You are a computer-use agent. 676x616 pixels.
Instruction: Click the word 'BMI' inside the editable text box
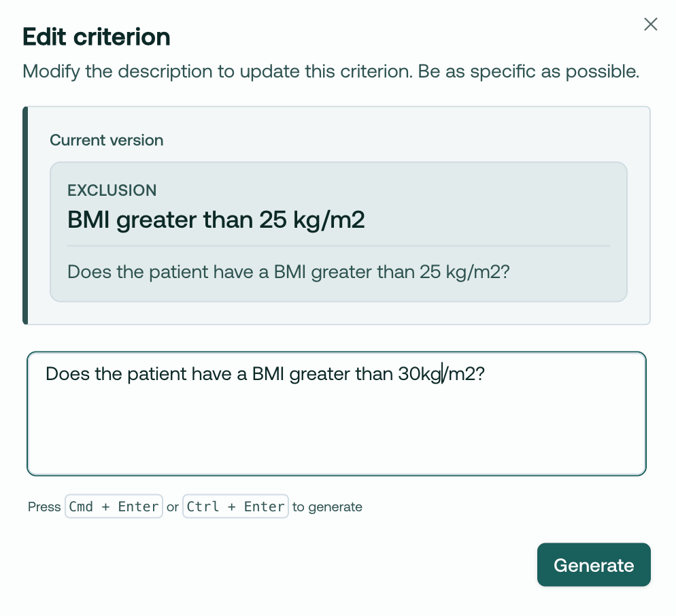268,374
